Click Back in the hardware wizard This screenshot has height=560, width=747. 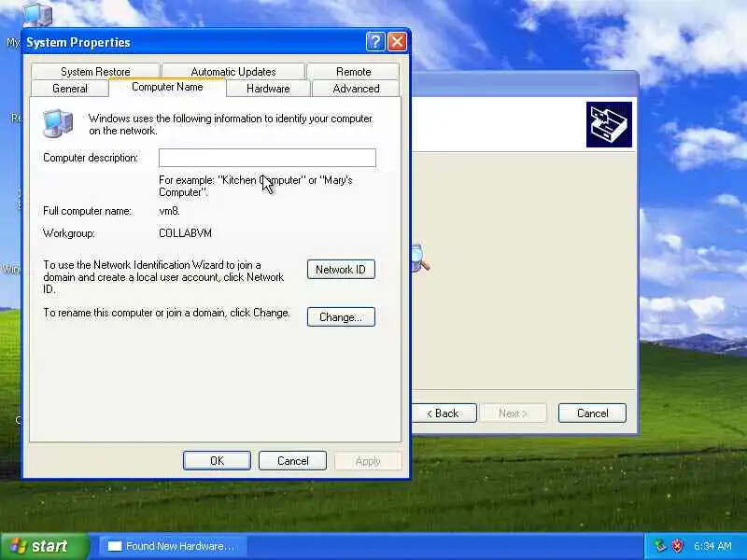pos(444,413)
